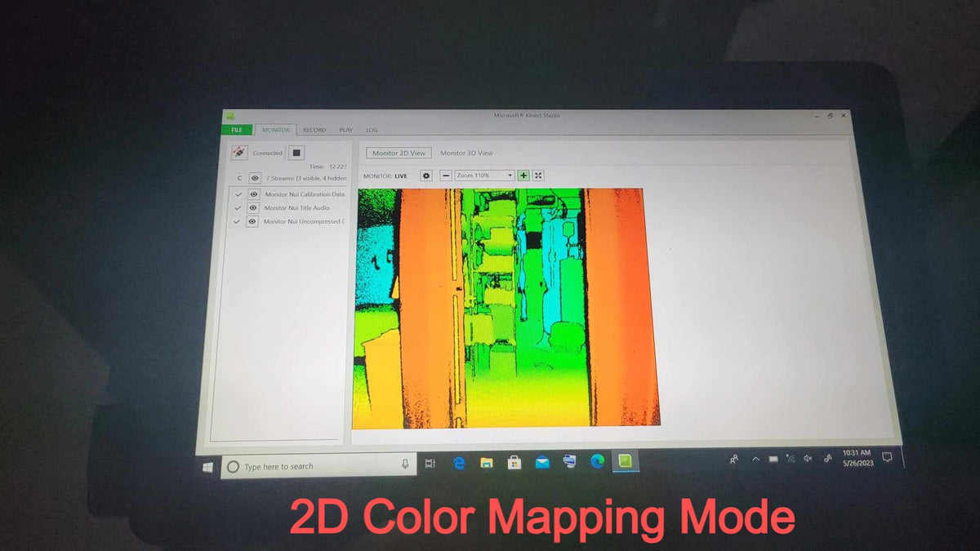Open the notification center icon
The image size is (980, 551).
[887, 456]
